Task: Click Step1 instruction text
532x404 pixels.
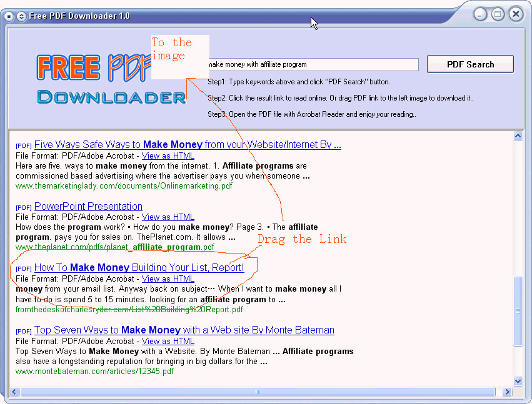Action: click(x=299, y=82)
